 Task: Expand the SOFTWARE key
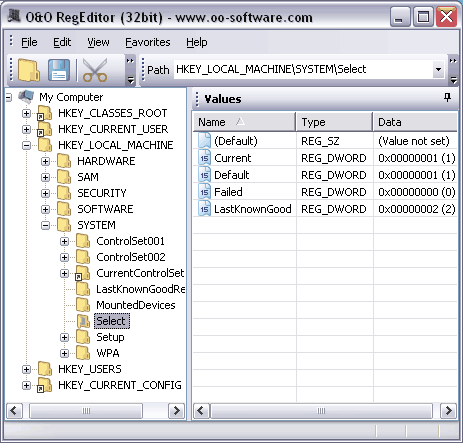click(x=45, y=209)
